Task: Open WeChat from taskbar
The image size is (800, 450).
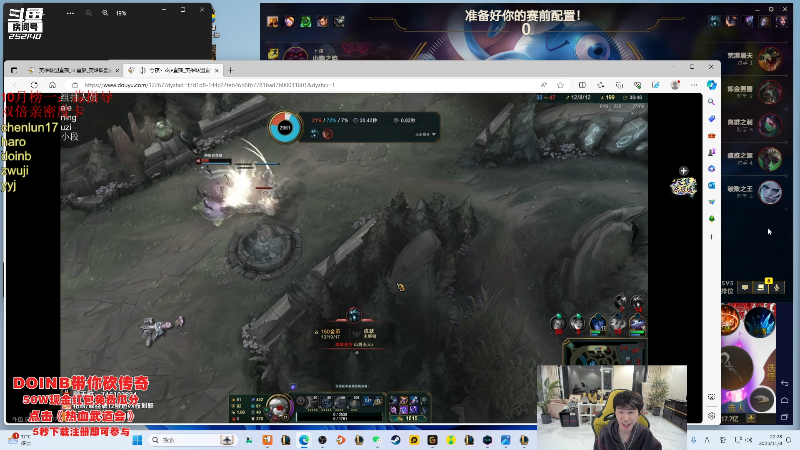Action: click(x=377, y=440)
